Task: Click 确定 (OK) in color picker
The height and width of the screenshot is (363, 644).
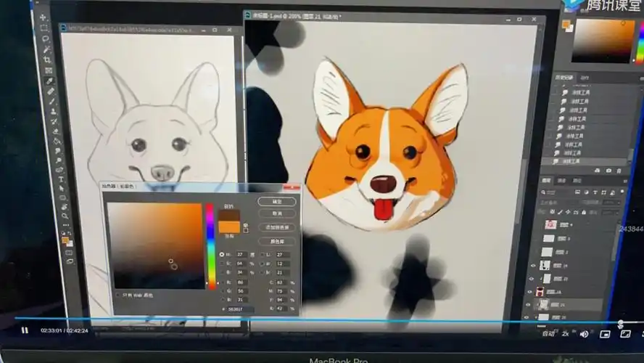Action: click(x=277, y=201)
